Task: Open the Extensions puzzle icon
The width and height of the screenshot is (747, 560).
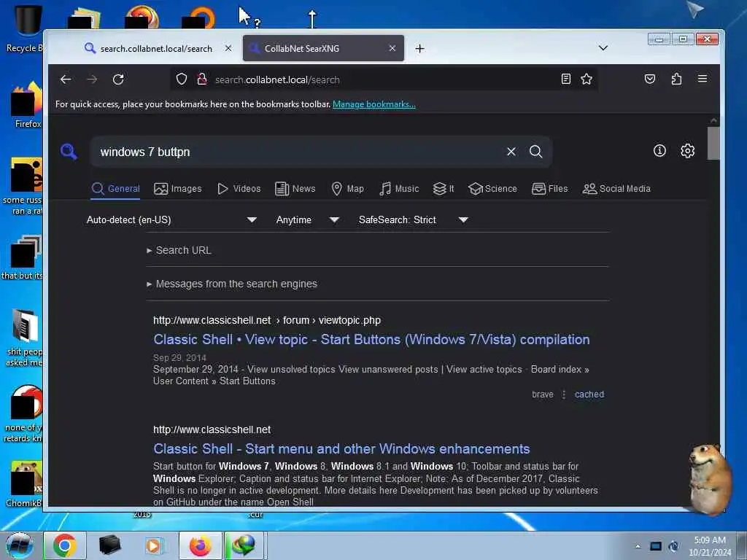Action: tap(676, 79)
